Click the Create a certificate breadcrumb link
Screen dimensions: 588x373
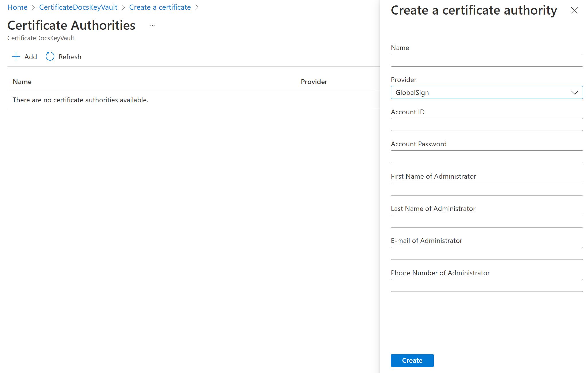[160, 7]
